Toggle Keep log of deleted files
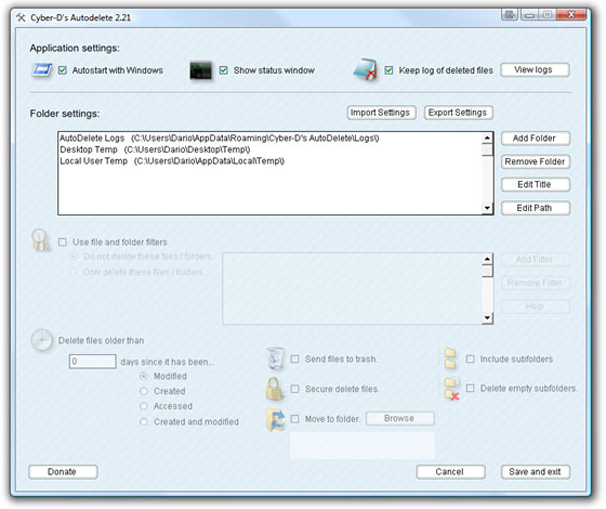 click(x=389, y=71)
